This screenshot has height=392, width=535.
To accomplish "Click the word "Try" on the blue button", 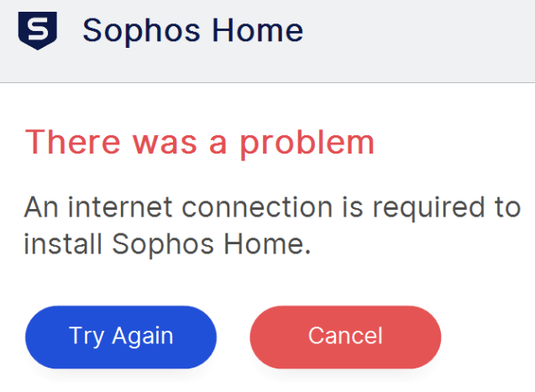I will [x=86, y=337].
